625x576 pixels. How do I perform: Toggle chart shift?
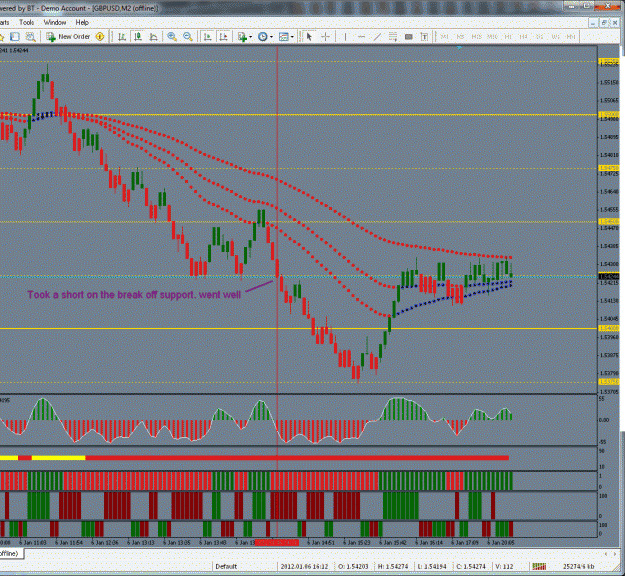click(224, 37)
